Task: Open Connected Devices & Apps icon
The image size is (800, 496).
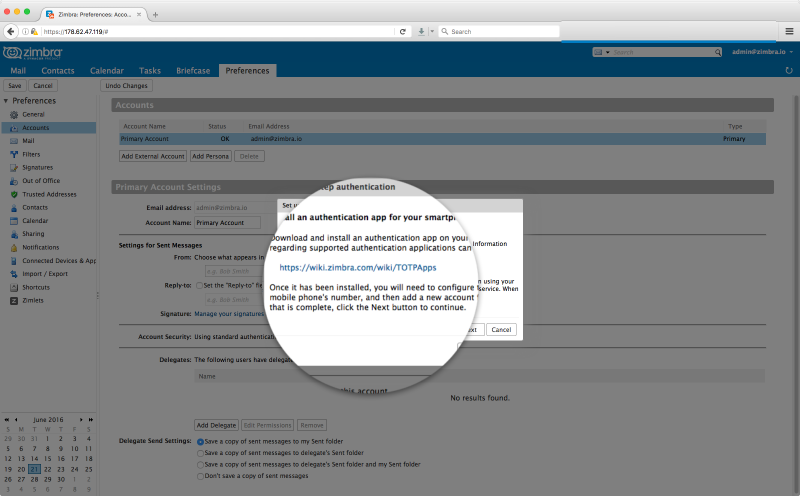Action: tap(14, 261)
